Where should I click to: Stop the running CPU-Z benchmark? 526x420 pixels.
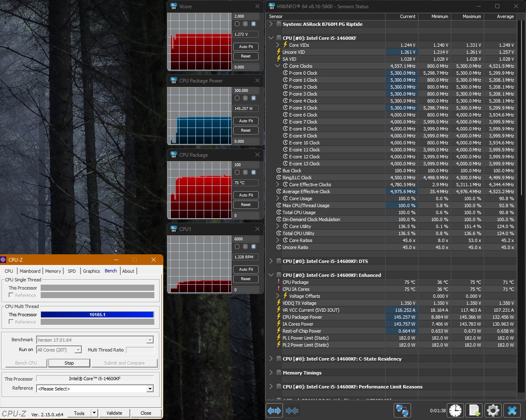69,363
